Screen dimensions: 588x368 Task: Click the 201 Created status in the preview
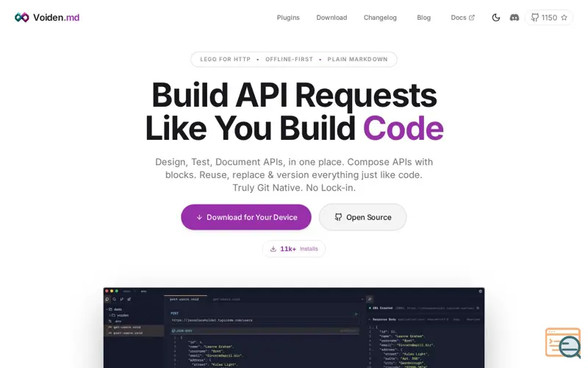(x=381, y=308)
